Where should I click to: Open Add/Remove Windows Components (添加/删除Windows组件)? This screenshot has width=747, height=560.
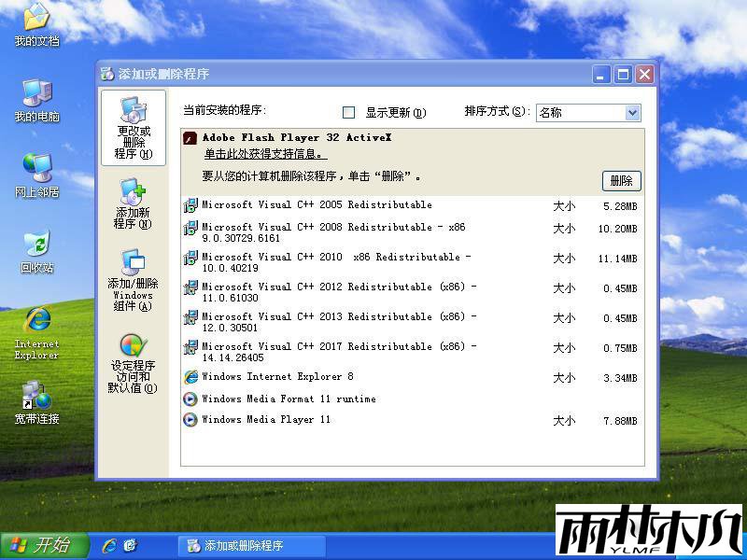133,280
